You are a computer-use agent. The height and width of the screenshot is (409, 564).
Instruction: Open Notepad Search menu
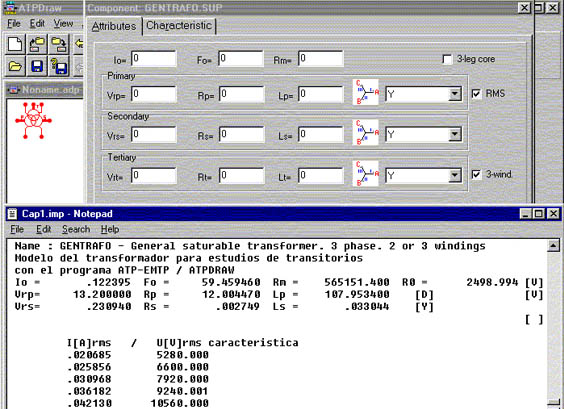tap(76, 230)
